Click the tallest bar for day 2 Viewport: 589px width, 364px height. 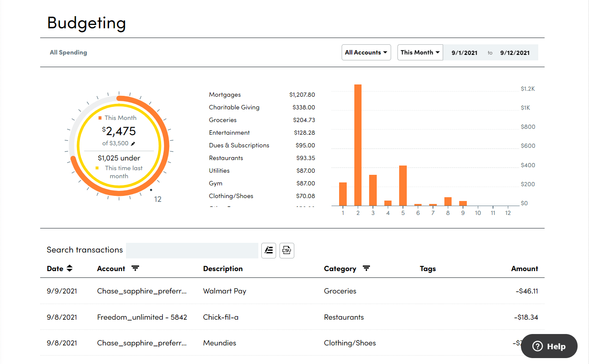358,145
